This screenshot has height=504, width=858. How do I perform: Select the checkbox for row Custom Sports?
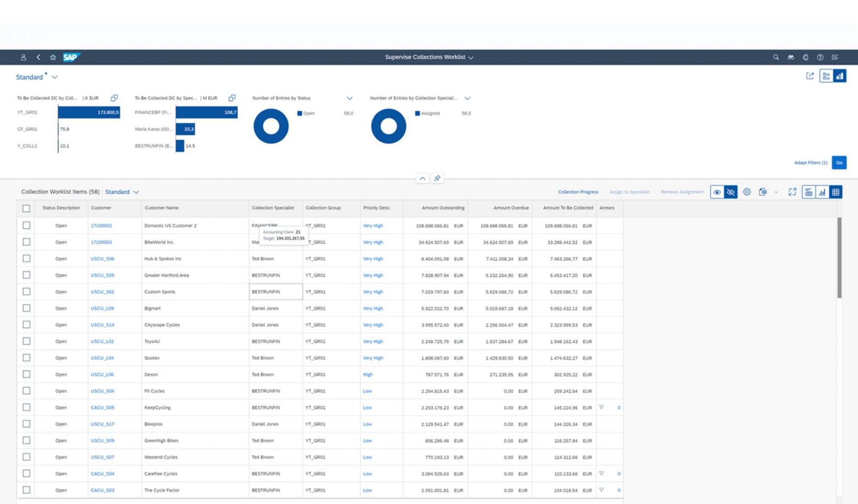[x=26, y=291]
